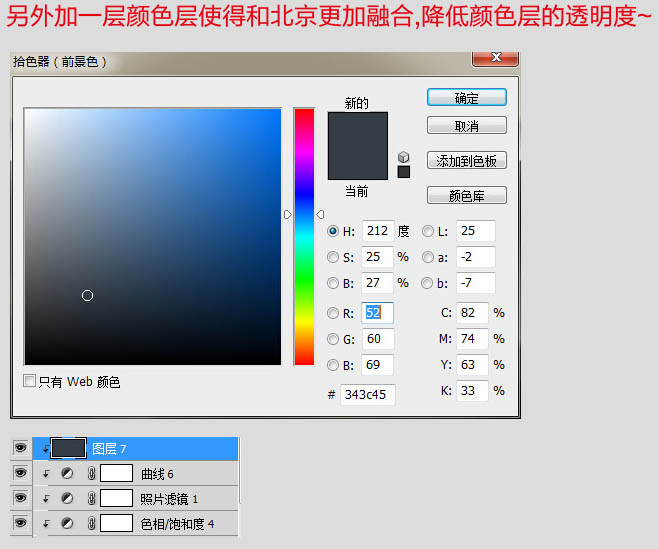Enable the 只有 Web 颜色 checkbox
Screen dimensions: 659x549
coord(29,380)
